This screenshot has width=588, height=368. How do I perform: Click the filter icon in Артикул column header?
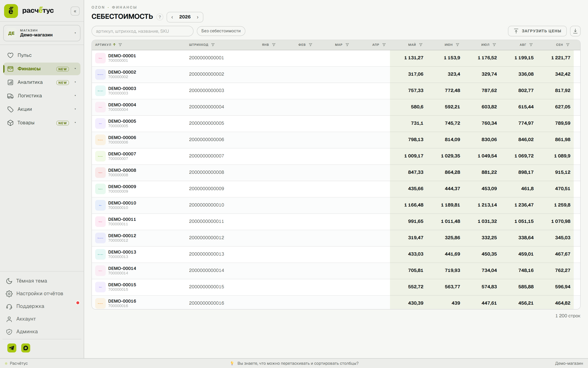(120, 45)
